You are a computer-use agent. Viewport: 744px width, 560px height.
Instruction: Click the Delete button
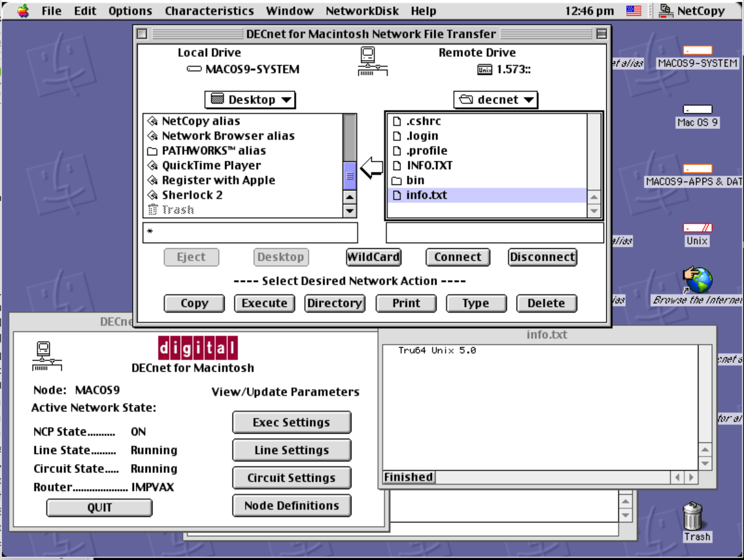546,303
